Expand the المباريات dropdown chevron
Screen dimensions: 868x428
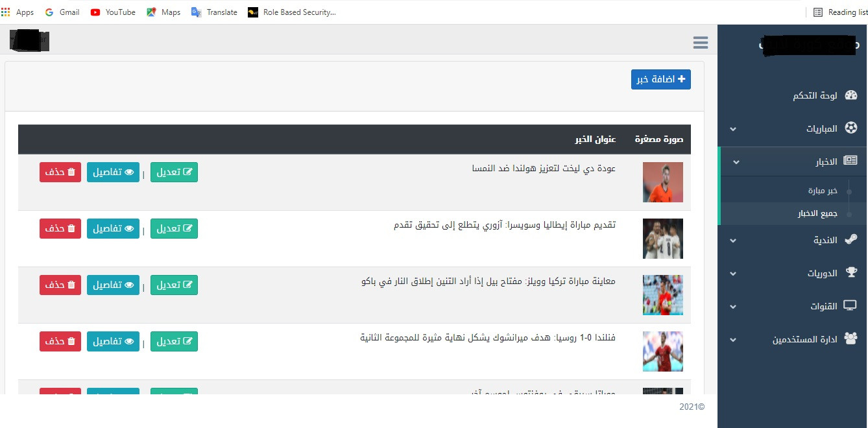pos(732,129)
